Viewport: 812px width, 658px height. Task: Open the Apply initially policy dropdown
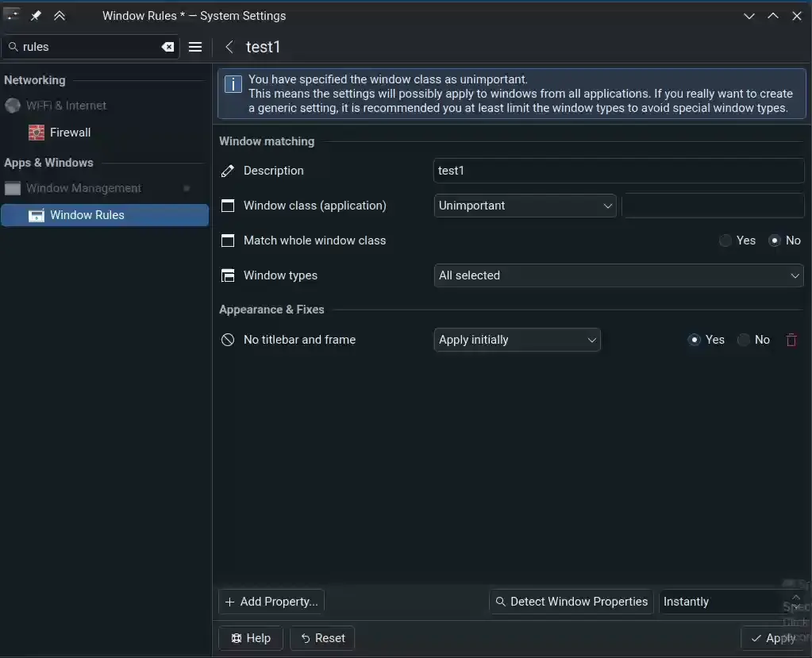click(x=517, y=340)
